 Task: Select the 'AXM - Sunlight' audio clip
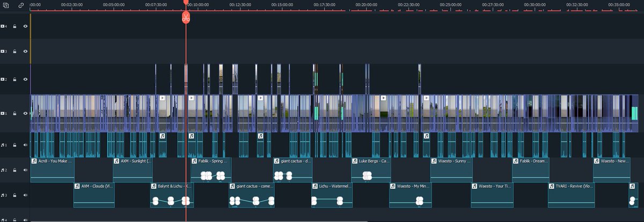click(x=133, y=170)
